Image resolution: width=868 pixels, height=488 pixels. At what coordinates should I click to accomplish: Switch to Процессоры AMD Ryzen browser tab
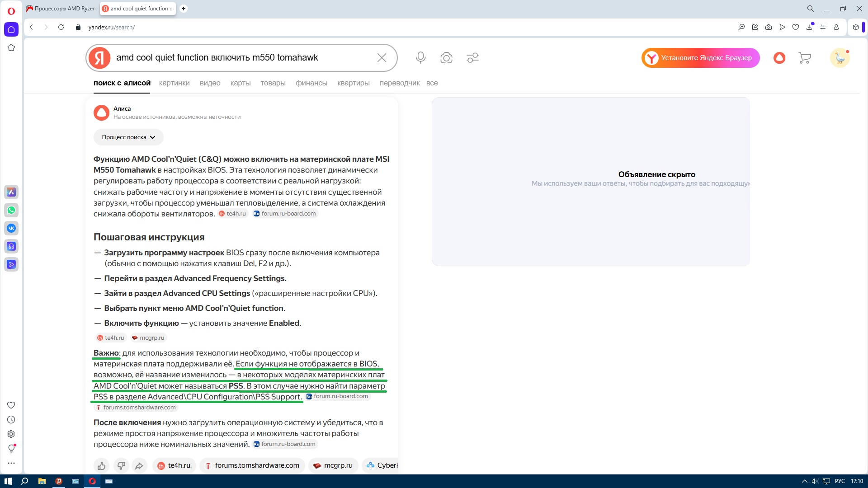coord(61,8)
